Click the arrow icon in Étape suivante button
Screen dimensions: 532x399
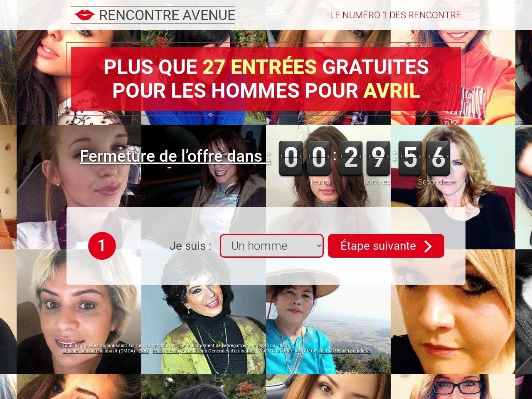[x=428, y=246]
